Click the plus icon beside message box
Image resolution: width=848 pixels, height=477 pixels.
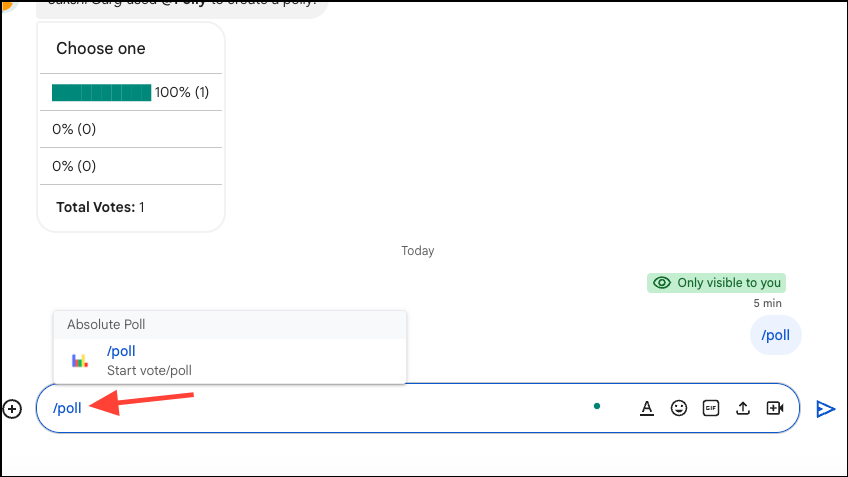tap(12, 408)
